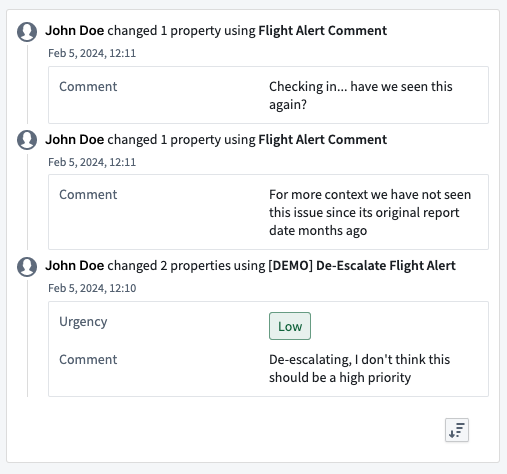507x474 pixels.
Task: Click the Feb 5, 2024, 12:10 timestamp
Action: (92, 288)
